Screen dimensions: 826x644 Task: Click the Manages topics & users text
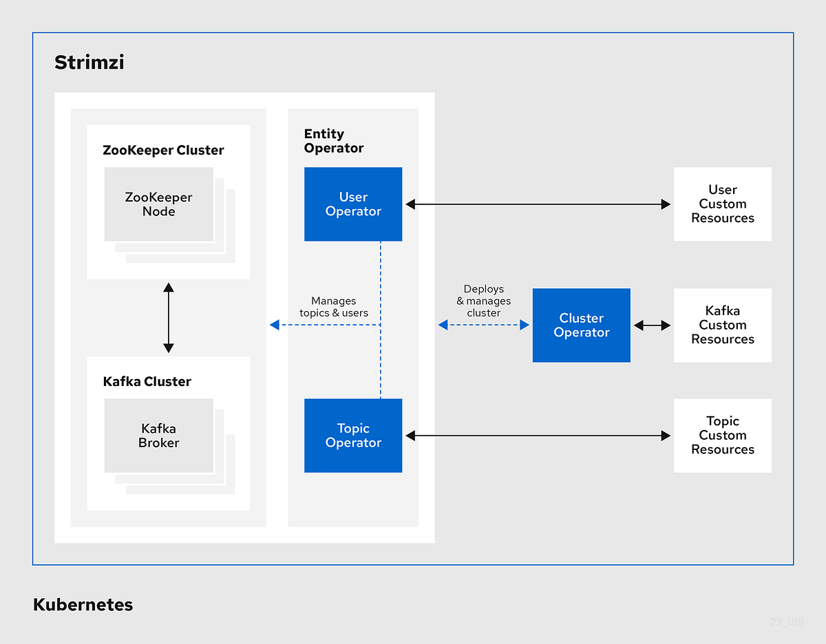point(333,307)
